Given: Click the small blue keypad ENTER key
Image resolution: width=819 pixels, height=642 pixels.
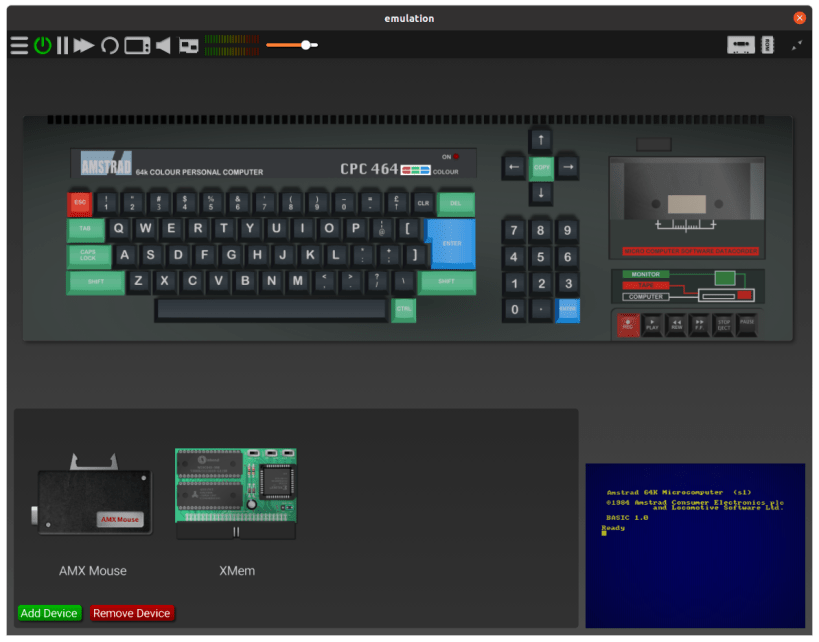Looking at the screenshot, I should [568, 311].
